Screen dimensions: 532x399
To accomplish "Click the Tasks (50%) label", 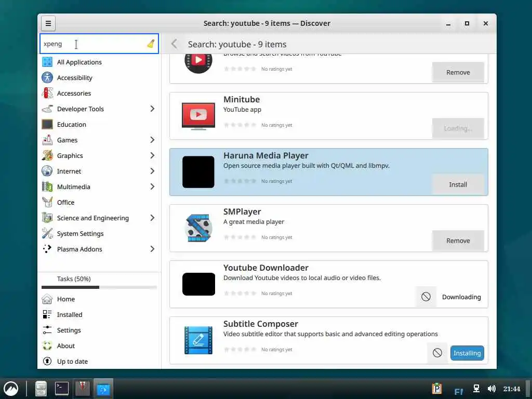I will 74,279.
